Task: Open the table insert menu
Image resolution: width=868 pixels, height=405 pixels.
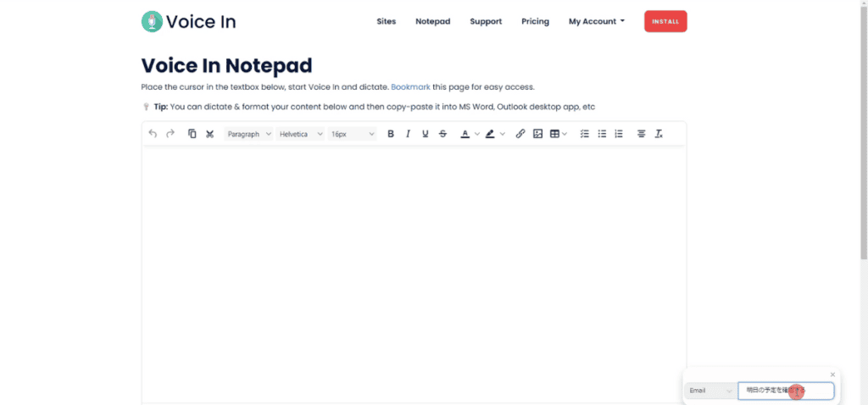Action: pyautogui.click(x=558, y=133)
